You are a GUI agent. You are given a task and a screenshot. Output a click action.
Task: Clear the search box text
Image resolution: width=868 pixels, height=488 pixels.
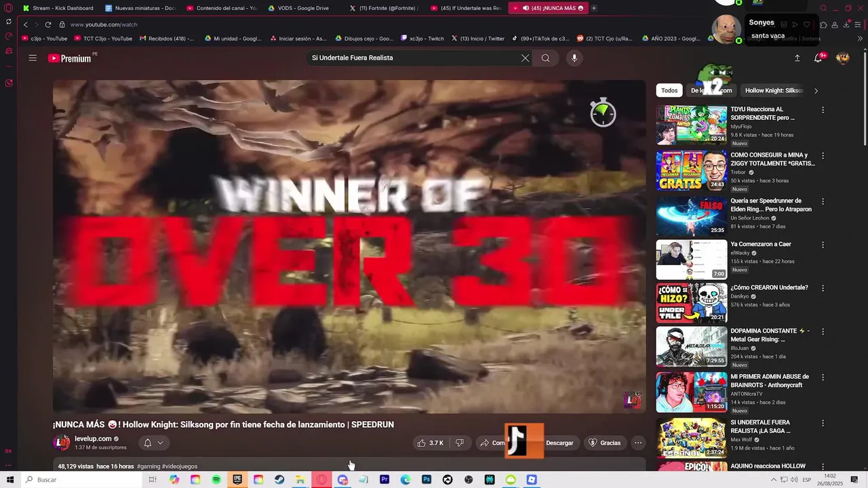(525, 58)
